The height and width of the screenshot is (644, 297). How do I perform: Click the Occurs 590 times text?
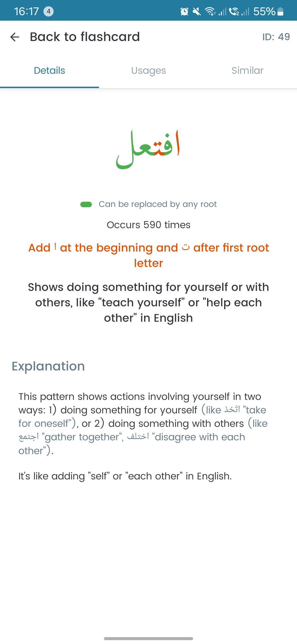[x=148, y=225]
